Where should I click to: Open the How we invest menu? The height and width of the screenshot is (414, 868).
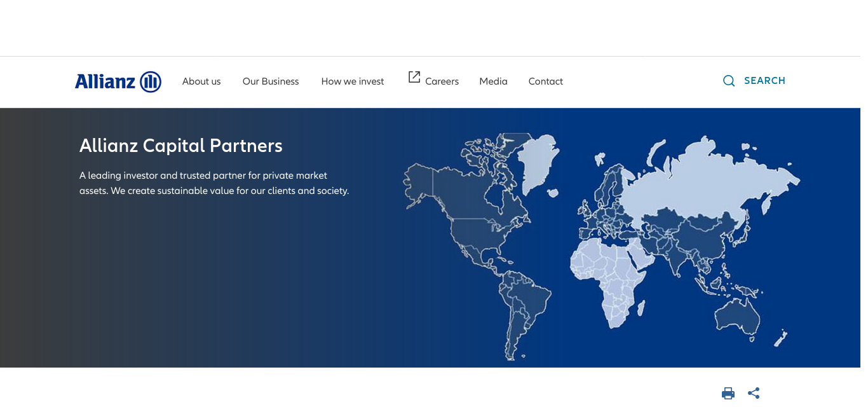tap(353, 81)
